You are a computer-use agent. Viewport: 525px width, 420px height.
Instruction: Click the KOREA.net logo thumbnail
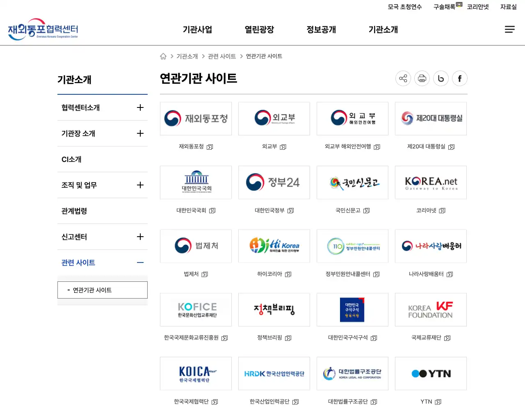431,183
